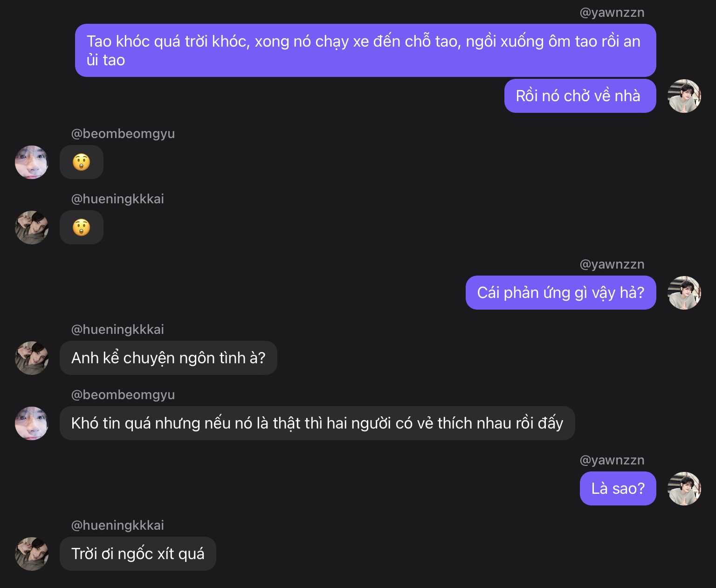
Task: Click hueningkkkai's avatar next to the emoji message
Action: point(32,228)
